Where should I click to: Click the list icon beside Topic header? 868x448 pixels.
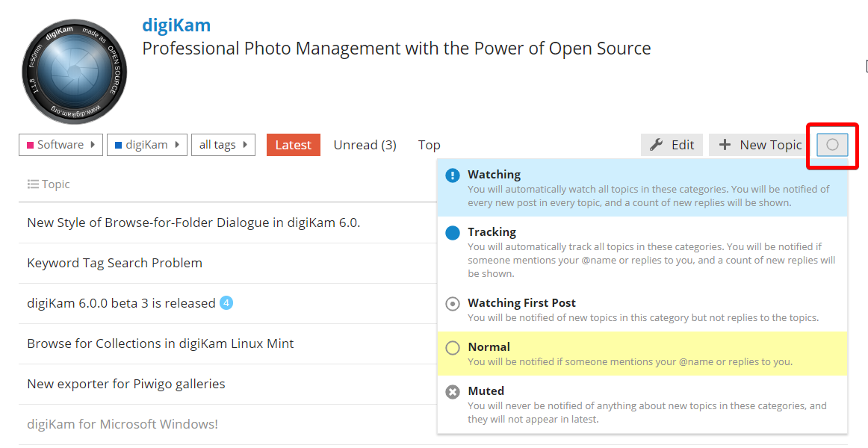(x=33, y=184)
